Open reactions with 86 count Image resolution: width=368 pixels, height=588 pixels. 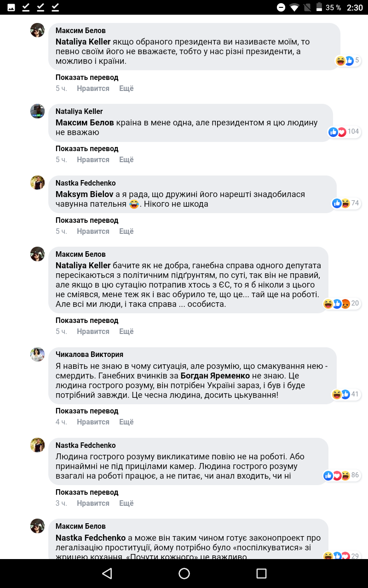341,475
